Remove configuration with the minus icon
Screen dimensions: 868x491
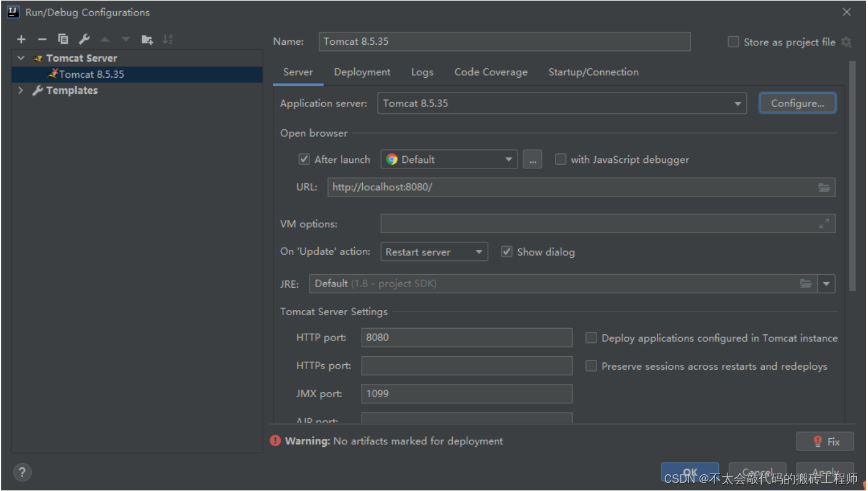point(42,39)
